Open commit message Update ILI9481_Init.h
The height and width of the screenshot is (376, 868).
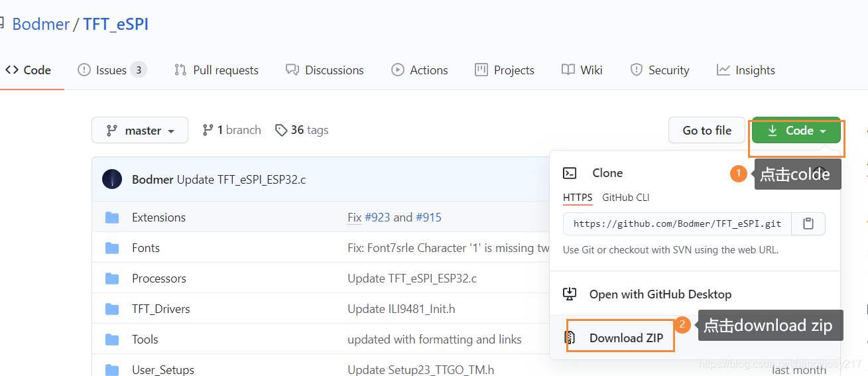pos(401,309)
